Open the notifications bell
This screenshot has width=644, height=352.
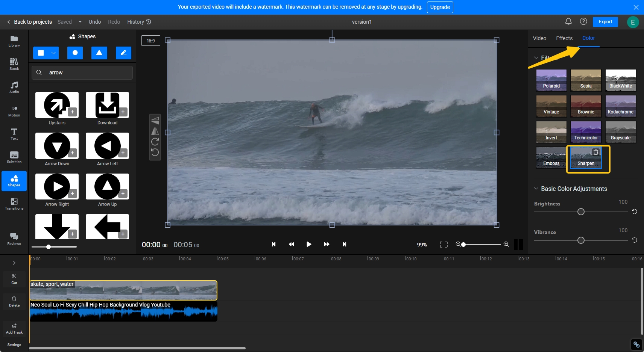568,21
